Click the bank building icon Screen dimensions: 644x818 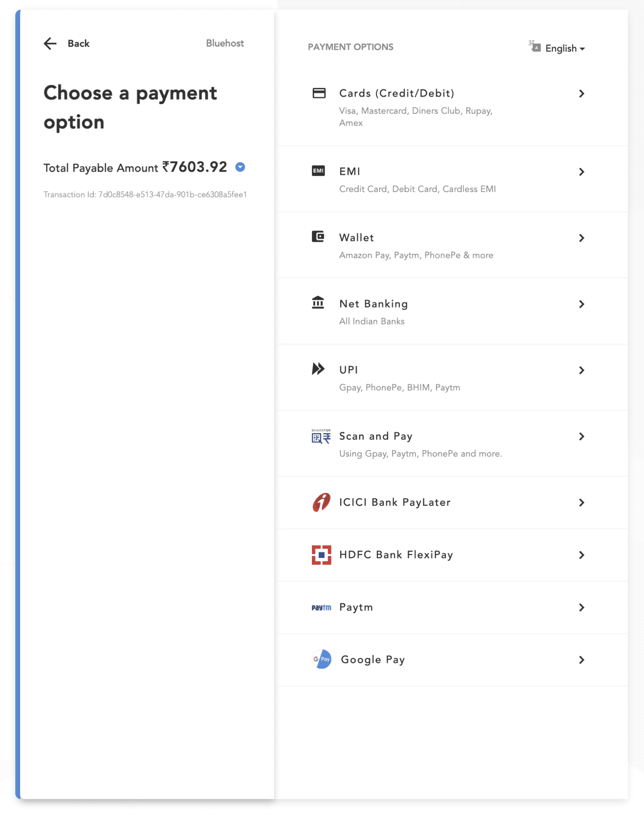point(318,302)
